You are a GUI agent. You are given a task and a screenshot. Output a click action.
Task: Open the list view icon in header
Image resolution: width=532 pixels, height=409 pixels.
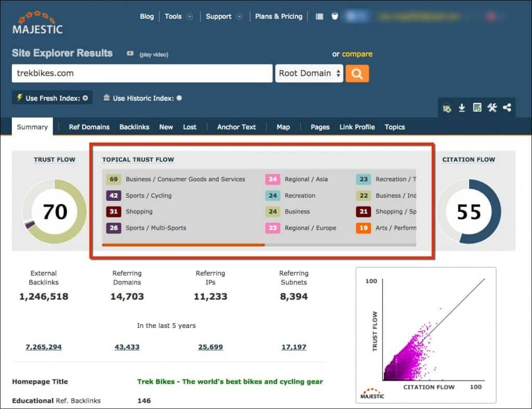tap(320, 17)
